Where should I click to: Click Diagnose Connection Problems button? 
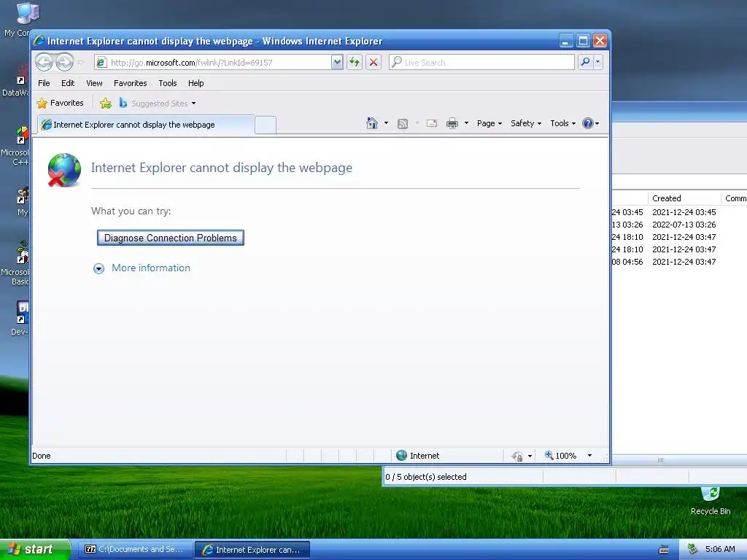click(x=171, y=238)
